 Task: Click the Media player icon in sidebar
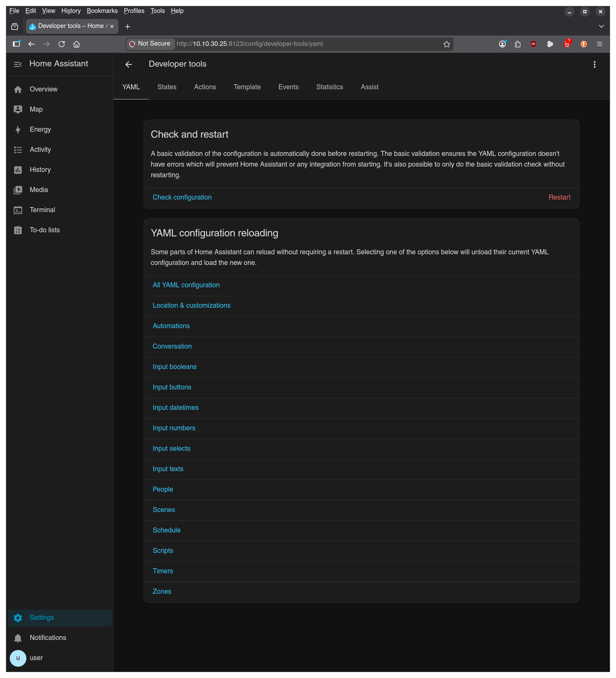18,190
